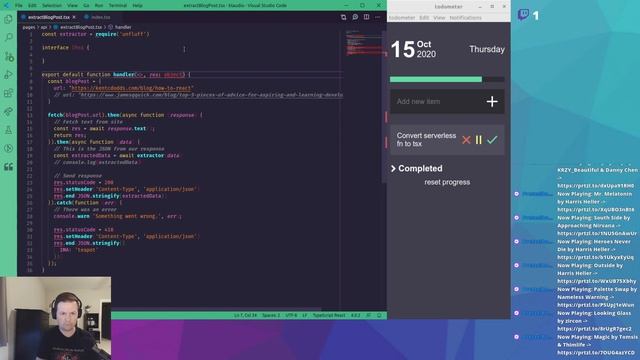Open the View menu in todometer
The height and width of the screenshot is (360, 640).
click(x=439, y=18)
